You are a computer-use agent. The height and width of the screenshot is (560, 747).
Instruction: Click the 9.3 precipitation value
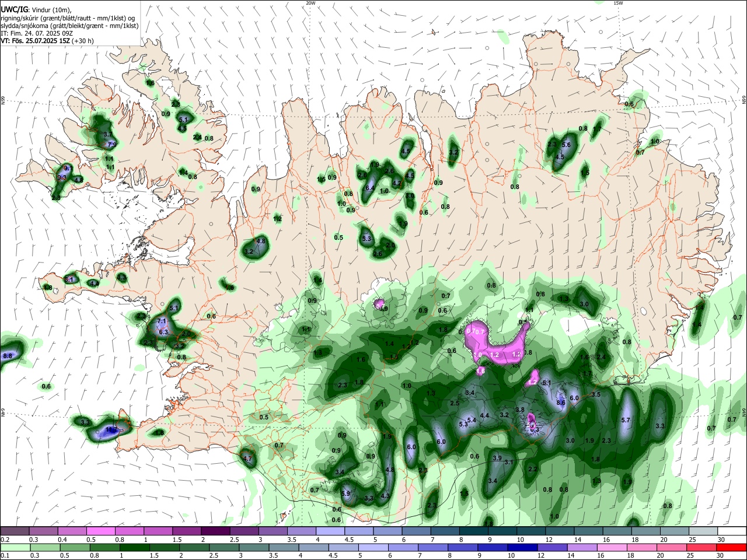62,177
